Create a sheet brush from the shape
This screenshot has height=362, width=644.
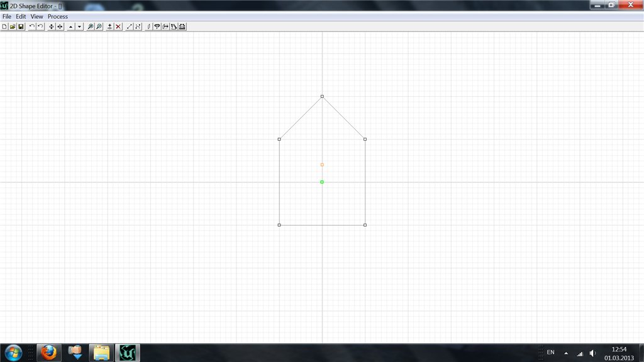click(x=148, y=26)
